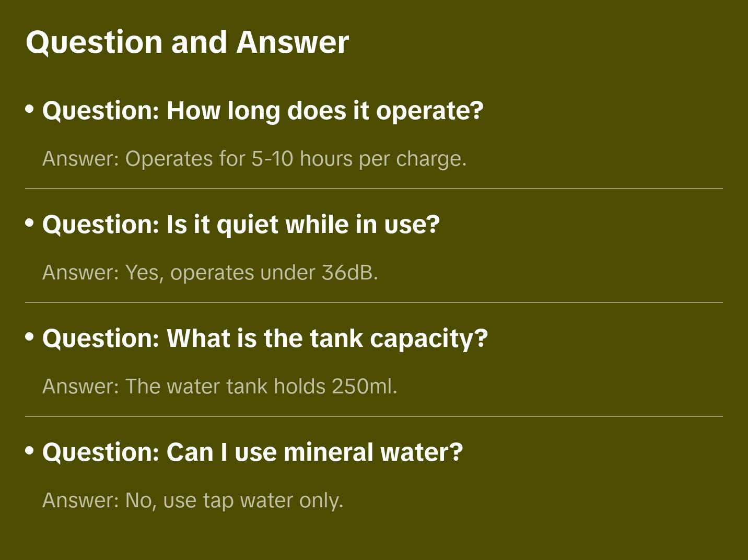Click the divider below the 36dB answer
The height and width of the screenshot is (560, 748).
pos(374,302)
